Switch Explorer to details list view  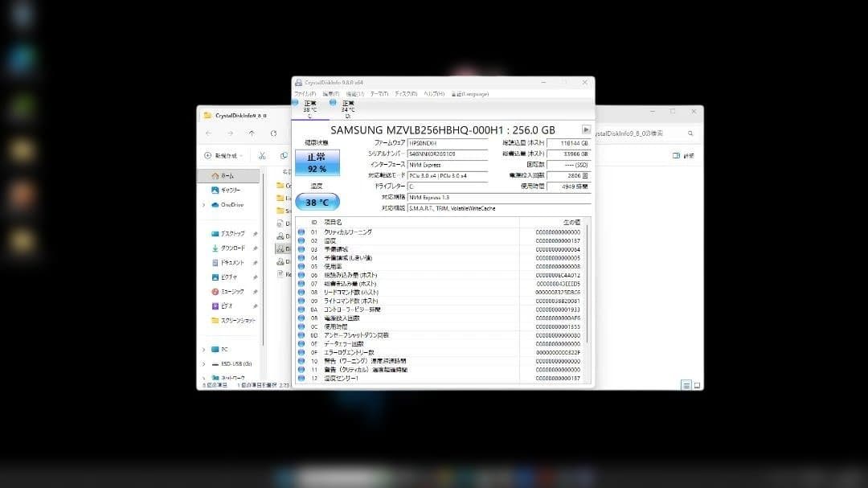686,385
